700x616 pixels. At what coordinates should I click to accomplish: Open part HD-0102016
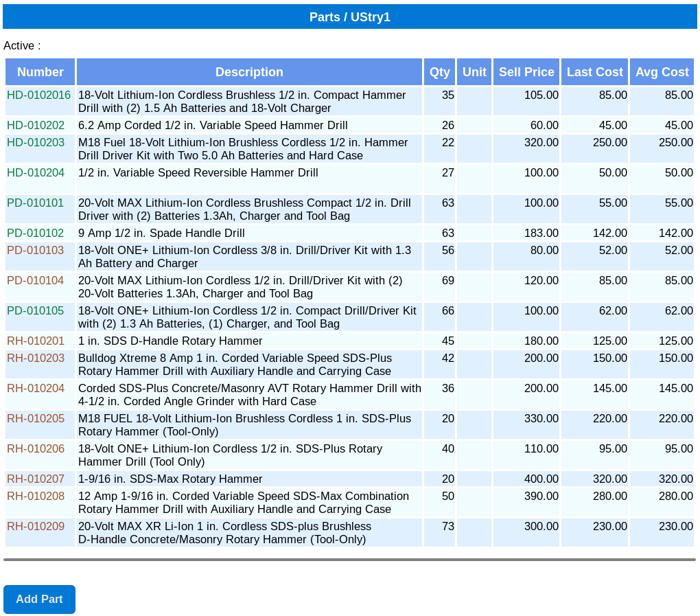39,95
